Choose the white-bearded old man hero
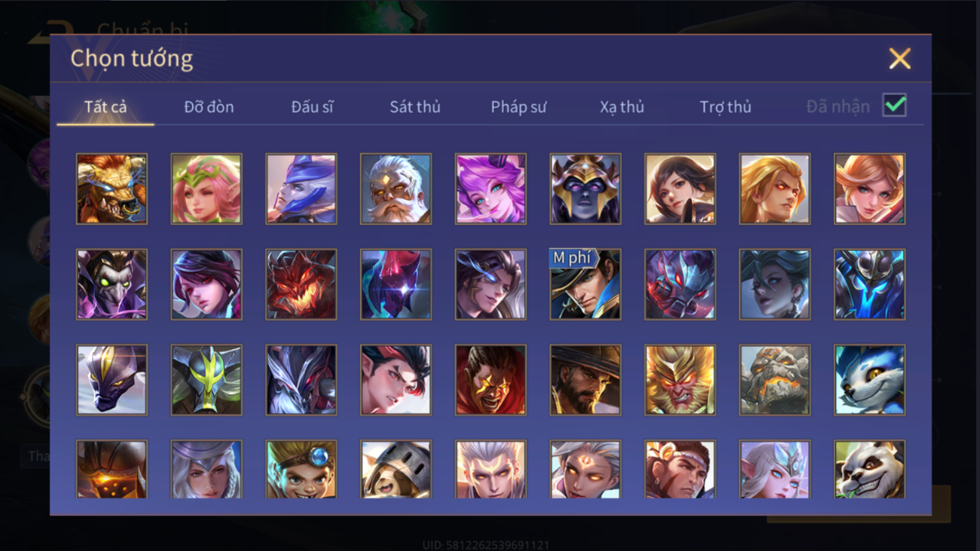Screen dimensions: 980x551 pyautogui.click(x=396, y=189)
